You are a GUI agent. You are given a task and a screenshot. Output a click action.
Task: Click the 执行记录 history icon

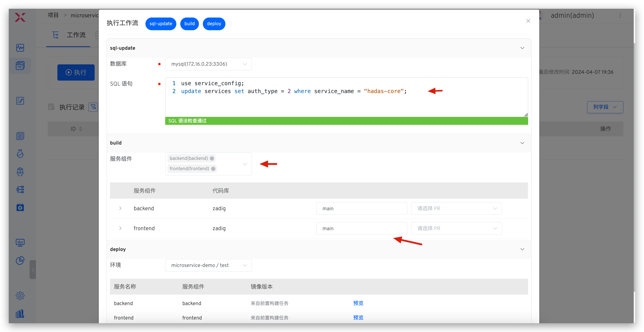coord(51,107)
